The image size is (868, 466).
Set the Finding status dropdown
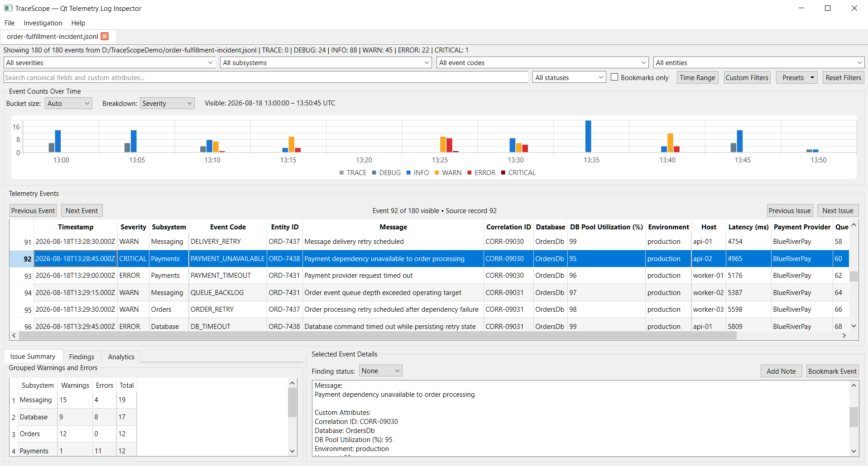tap(381, 371)
